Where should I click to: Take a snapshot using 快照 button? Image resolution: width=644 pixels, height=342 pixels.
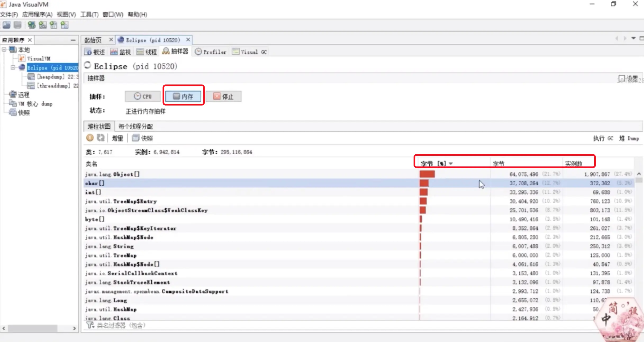[143, 138]
